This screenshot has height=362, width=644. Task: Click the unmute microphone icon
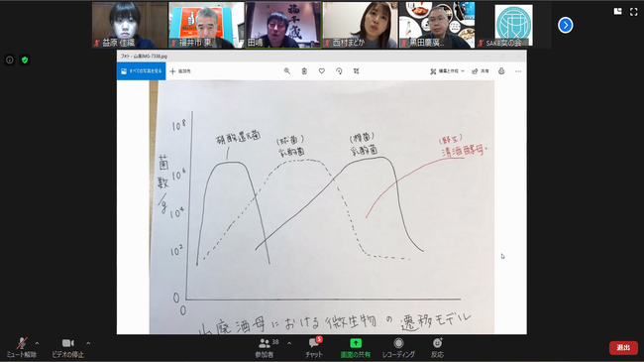(x=22, y=343)
